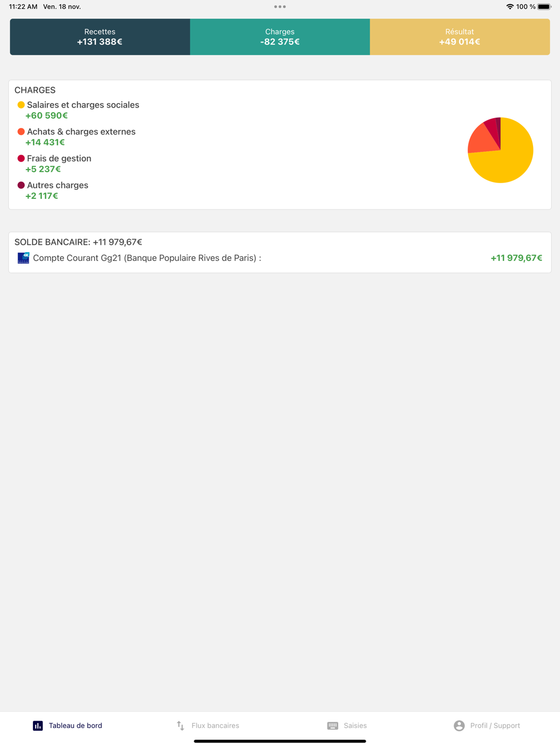560x747 pixels.
Task: Select the Charges summary tile
Action: [280, 37]
